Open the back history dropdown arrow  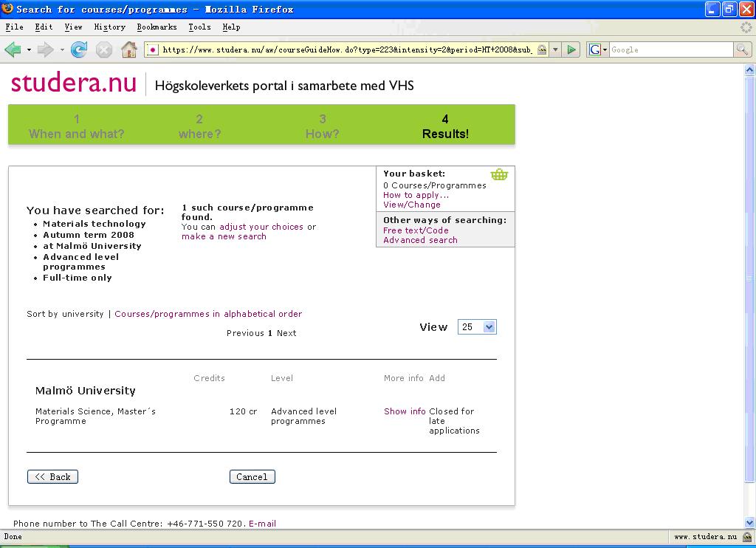[x=29, y=49]
